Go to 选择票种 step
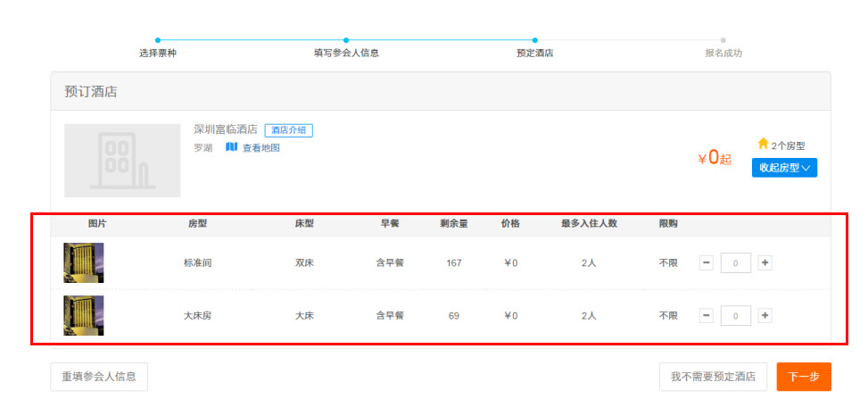The width and height of the screenshot is (868, 407). click(x=158, y=54)
